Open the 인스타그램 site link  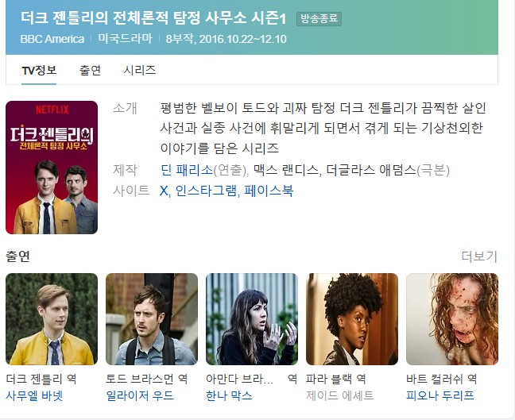pyautogui.click(x=206, y=191)
